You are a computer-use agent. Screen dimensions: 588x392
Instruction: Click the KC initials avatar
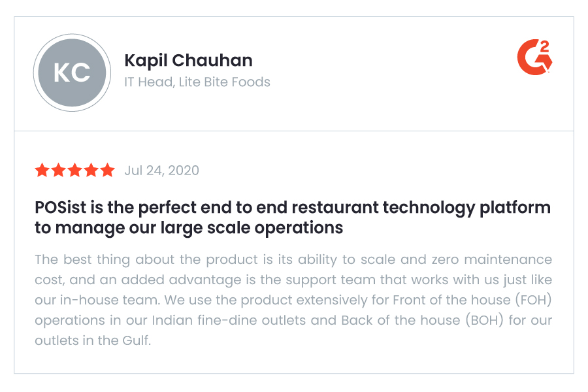point(72,73)
